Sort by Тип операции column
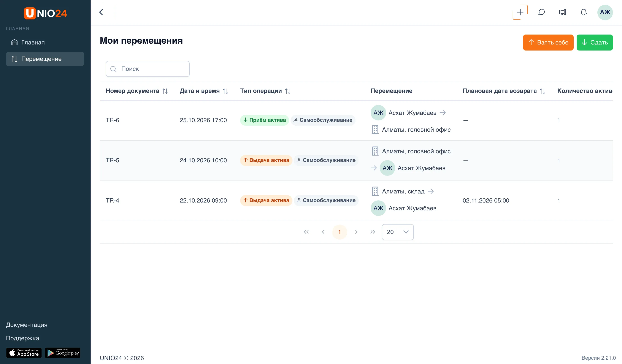This screenshot has height=364, width=622. tap(287, 91)
